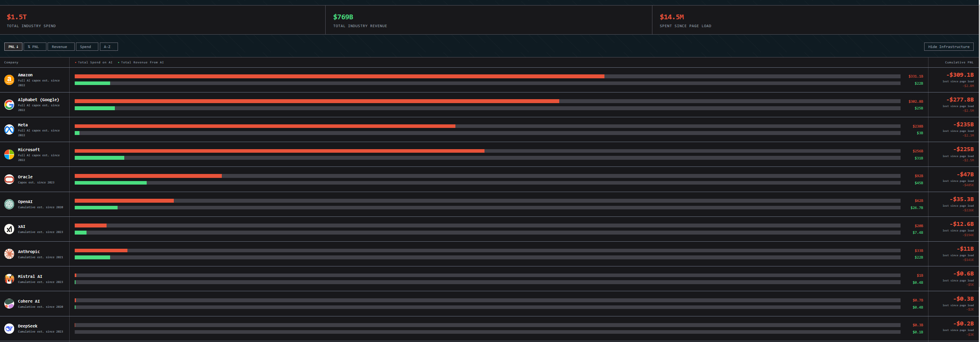980x342 pixels.
Task: Click the $14.5M spent since page load figure
Action: pos(672,17)
